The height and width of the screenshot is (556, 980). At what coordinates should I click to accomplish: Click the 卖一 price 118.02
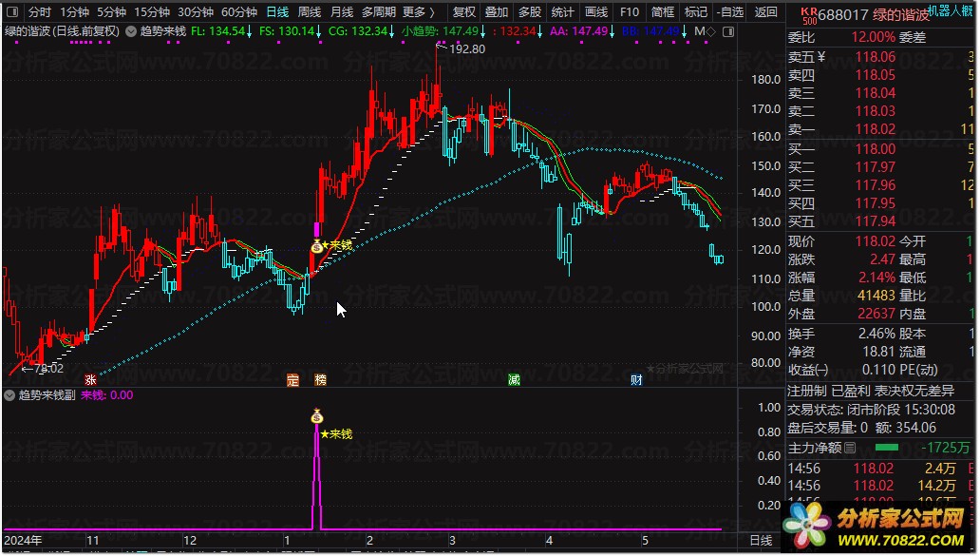pyautogui.click(x=875, y=129)
